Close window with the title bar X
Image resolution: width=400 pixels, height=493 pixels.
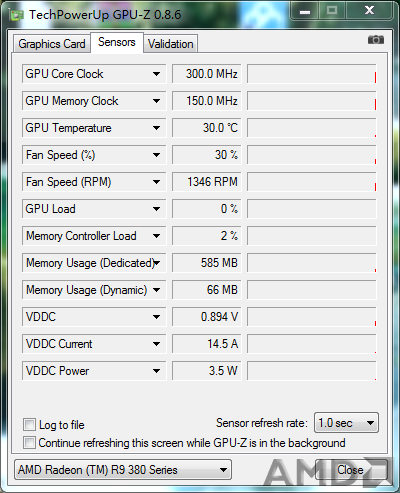(369, 11)
